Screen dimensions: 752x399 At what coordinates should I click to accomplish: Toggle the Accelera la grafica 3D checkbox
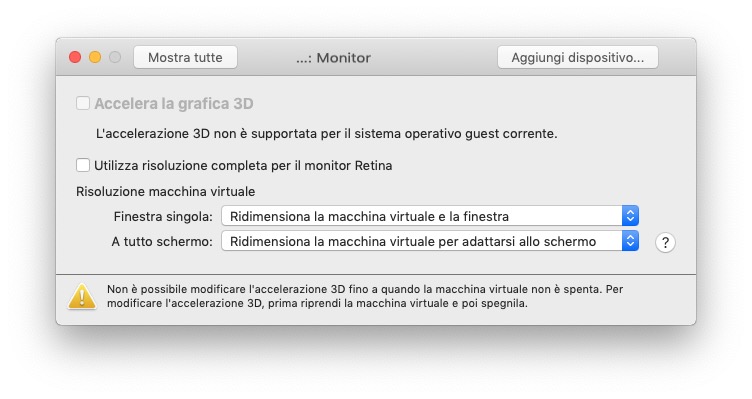[83, 103]
